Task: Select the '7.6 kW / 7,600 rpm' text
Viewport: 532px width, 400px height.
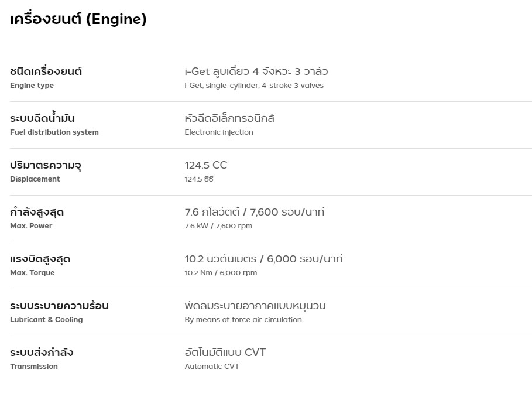Action: (x=218, y=226)
